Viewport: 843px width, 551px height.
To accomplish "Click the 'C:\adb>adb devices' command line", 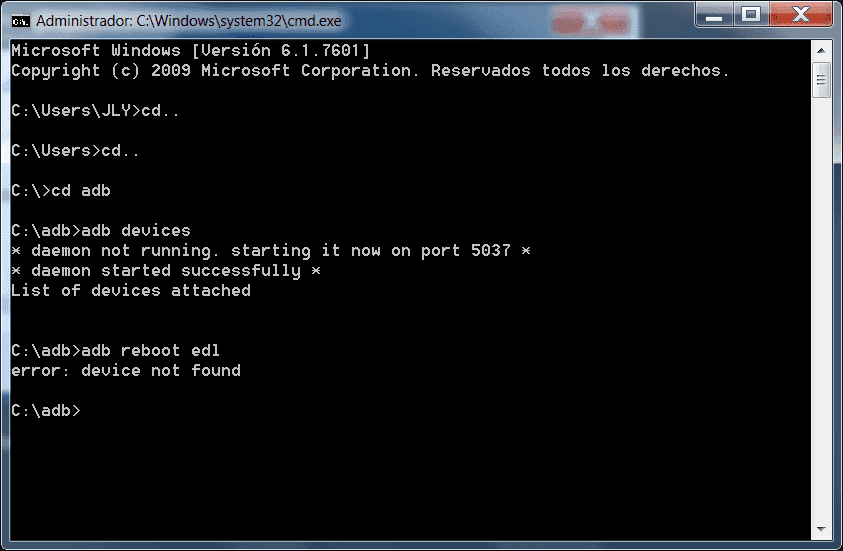I will coord(101,231).
